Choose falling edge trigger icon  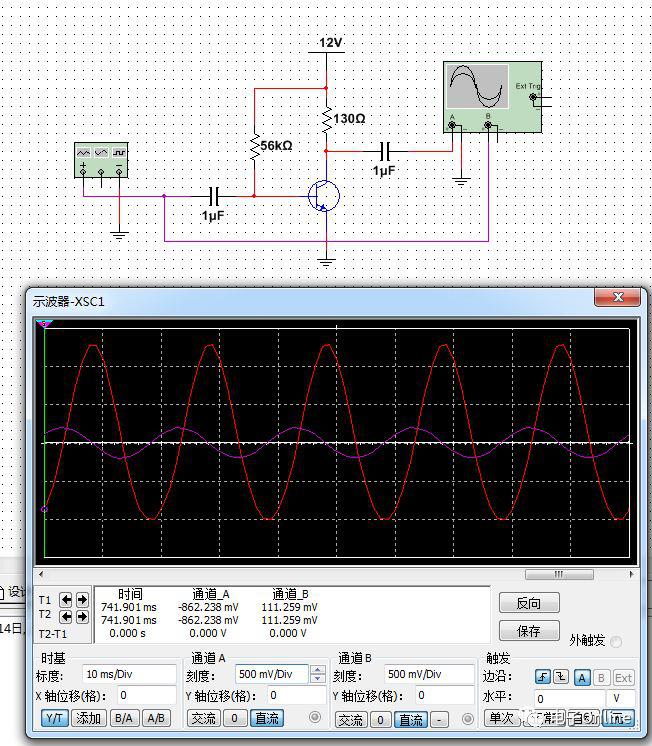click(x=561, y=677)
